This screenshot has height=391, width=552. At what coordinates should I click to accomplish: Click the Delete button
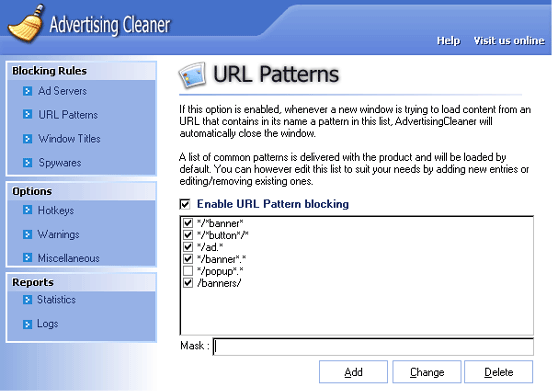(498, 372)
